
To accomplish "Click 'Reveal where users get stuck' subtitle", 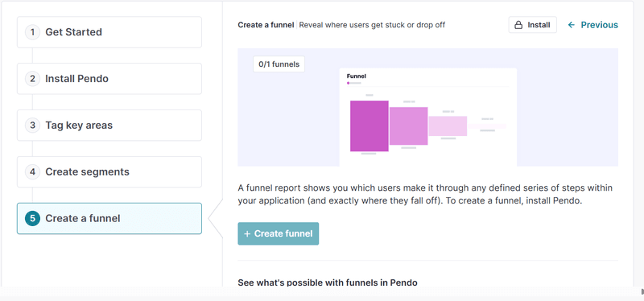I will [x=372, y=25].
